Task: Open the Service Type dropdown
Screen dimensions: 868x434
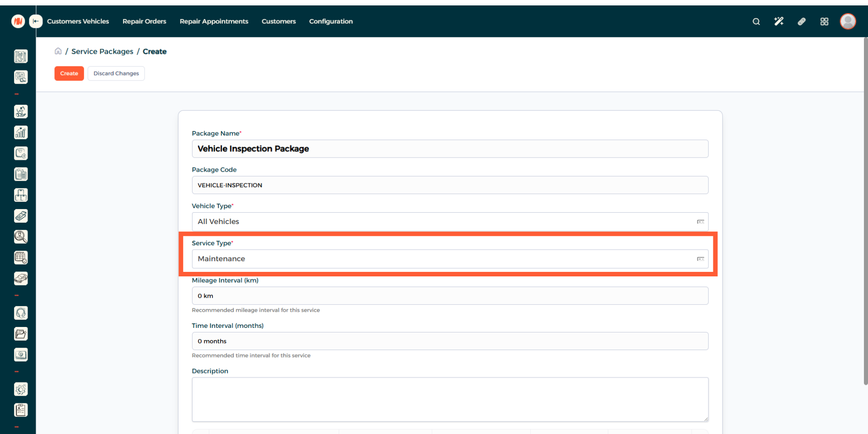Action: [x=449, y=259]
